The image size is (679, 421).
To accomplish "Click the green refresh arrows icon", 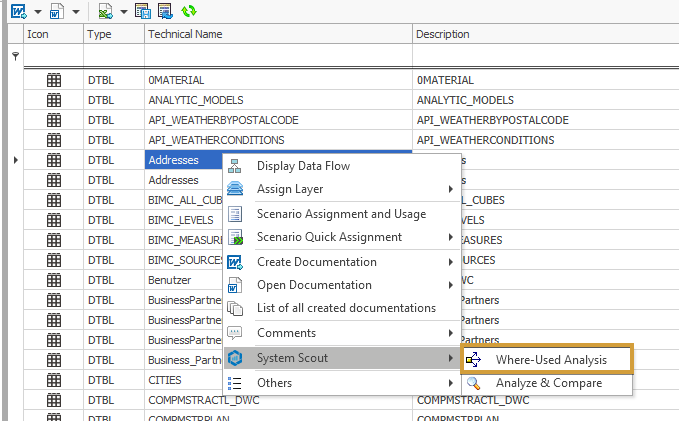I will click(x=188, y=11).
